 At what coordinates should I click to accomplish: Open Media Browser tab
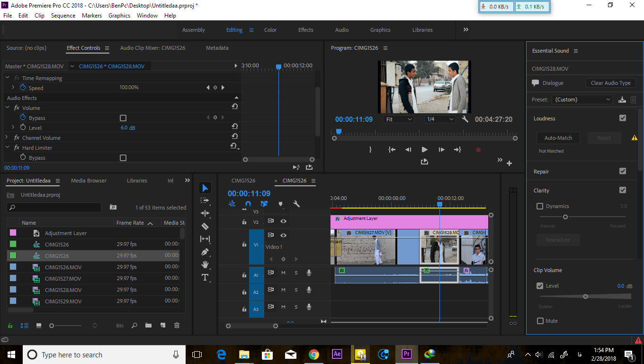click(89, 181)
